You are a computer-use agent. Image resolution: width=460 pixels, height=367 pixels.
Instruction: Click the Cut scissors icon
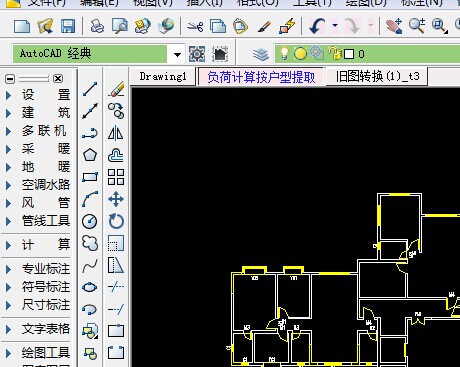pyautogui.click(x=195, y=26)
